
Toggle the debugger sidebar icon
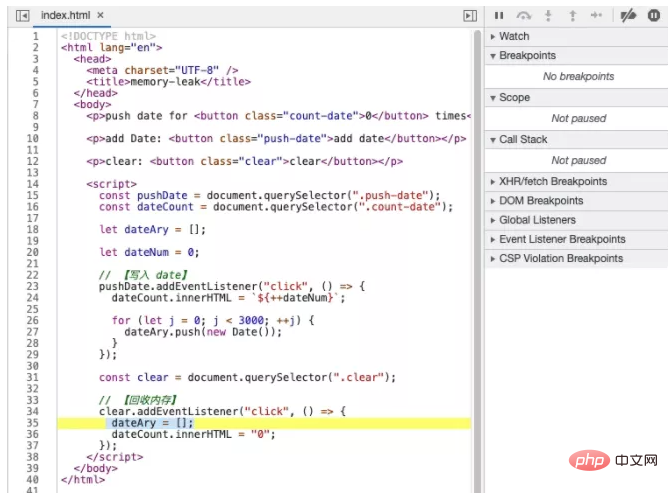pos(470,16)
